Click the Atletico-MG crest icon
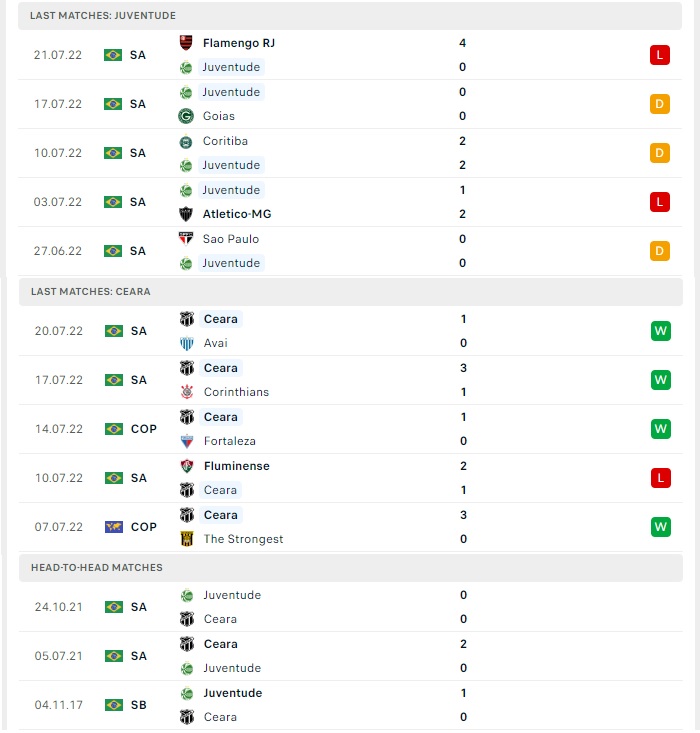 coord(186,214)
